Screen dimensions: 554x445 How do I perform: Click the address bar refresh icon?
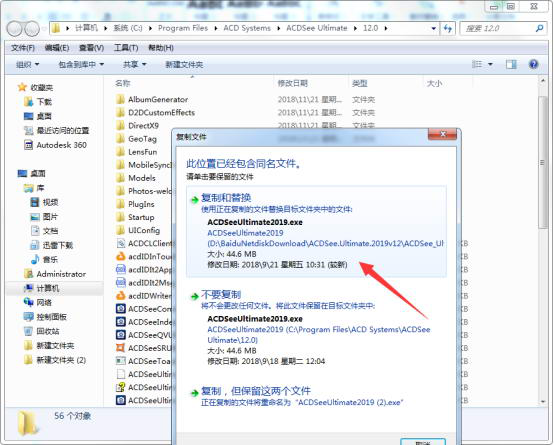tap(448, 28)
